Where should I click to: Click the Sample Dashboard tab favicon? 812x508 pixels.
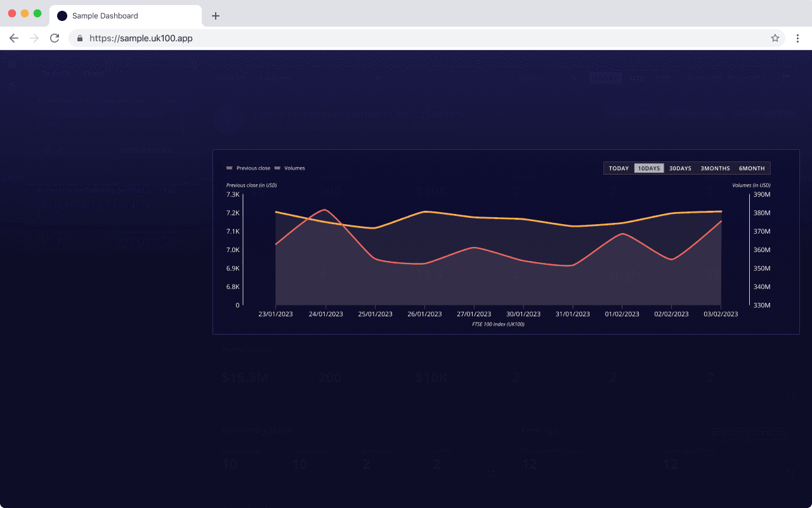[62, 16]
